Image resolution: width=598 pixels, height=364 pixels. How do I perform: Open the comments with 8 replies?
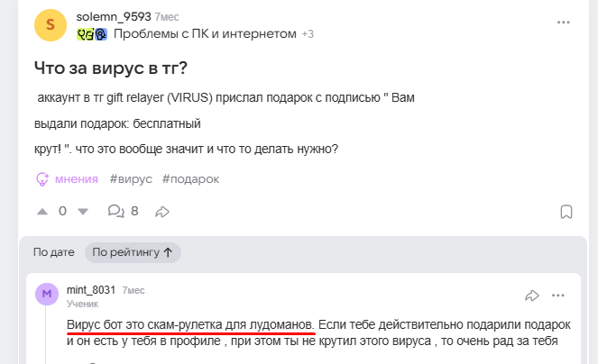tap(123, 211)
